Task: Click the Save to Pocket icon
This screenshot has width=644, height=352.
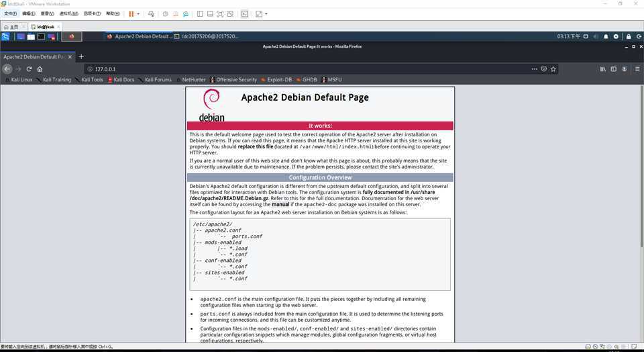Action: coord(544,69)
